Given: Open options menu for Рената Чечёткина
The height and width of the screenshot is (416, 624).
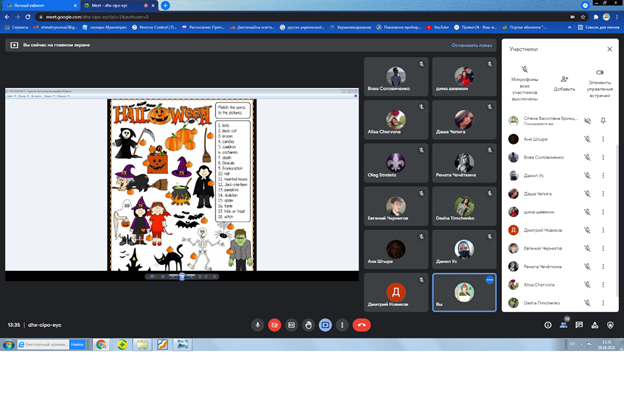Looking at the screenshot, I should point(603,266).
